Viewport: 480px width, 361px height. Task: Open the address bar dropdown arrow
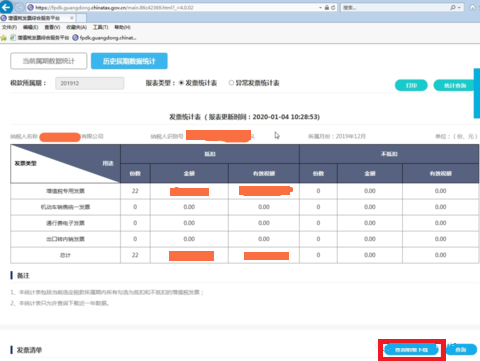click(x=320, y=7)
